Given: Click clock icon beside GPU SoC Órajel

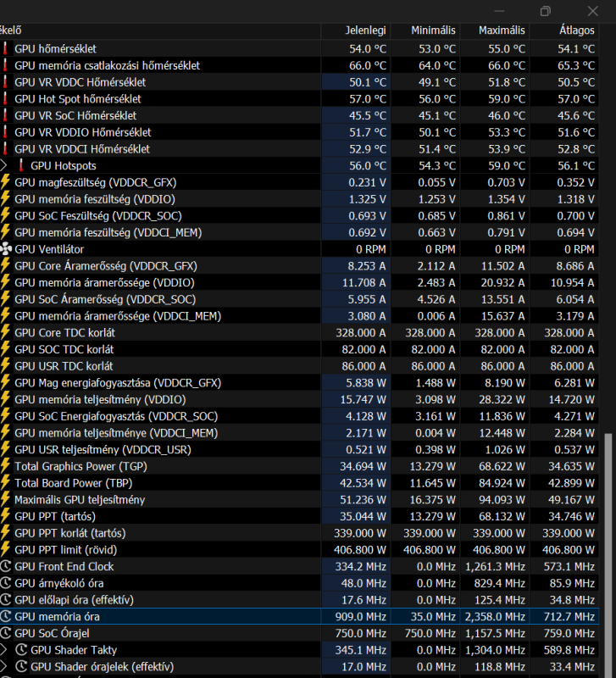Looking at the screenshot, I should [x=5, y=633].
